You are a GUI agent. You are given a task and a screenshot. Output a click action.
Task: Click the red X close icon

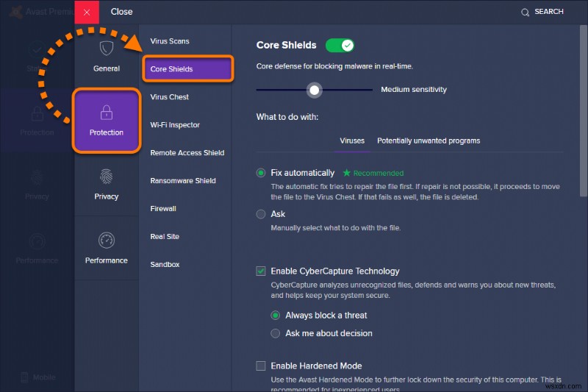click(x=87, y=13)
